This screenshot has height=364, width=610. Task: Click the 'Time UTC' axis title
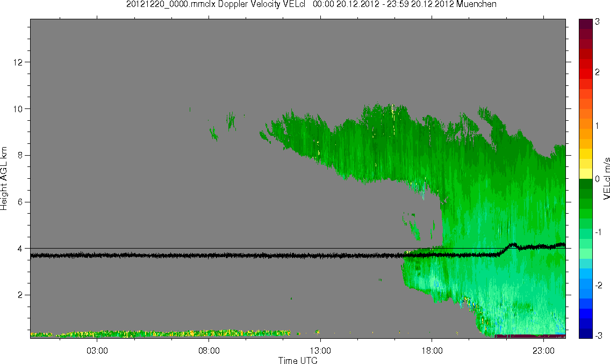click(x=298, y=360)
